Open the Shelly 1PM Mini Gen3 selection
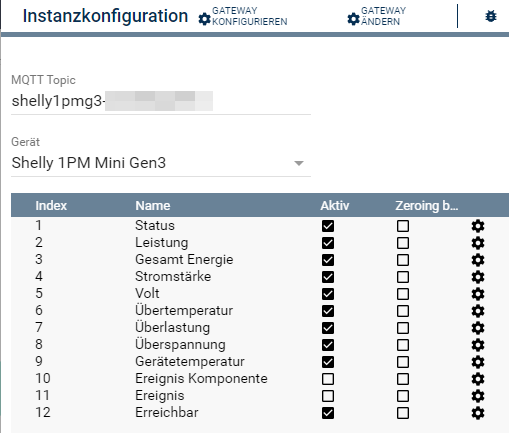 click(161, 163)
